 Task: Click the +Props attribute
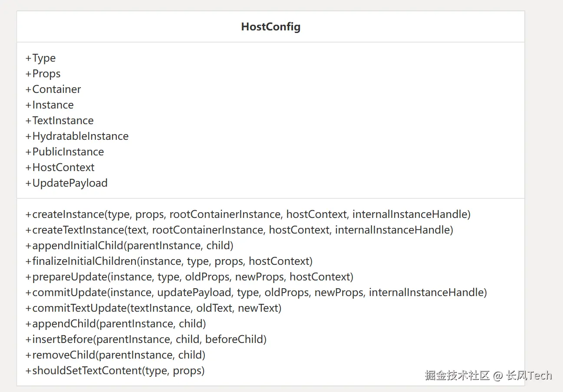coord(43,74)
